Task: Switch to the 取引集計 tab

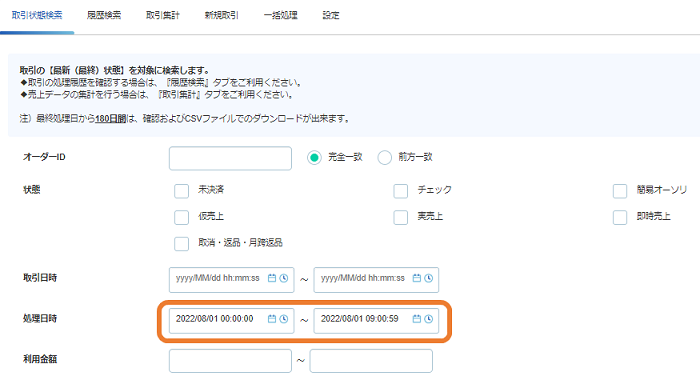Action: tap(162, 15)
